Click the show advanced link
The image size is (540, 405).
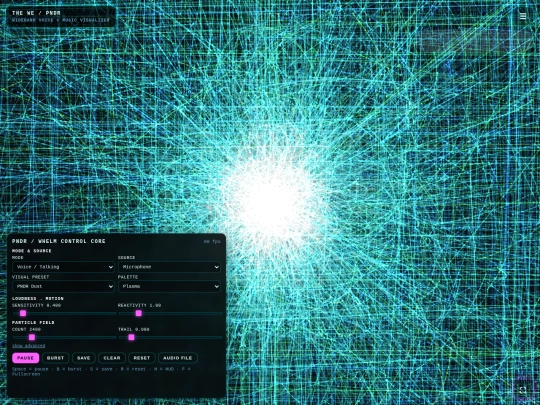pos(29,346)
